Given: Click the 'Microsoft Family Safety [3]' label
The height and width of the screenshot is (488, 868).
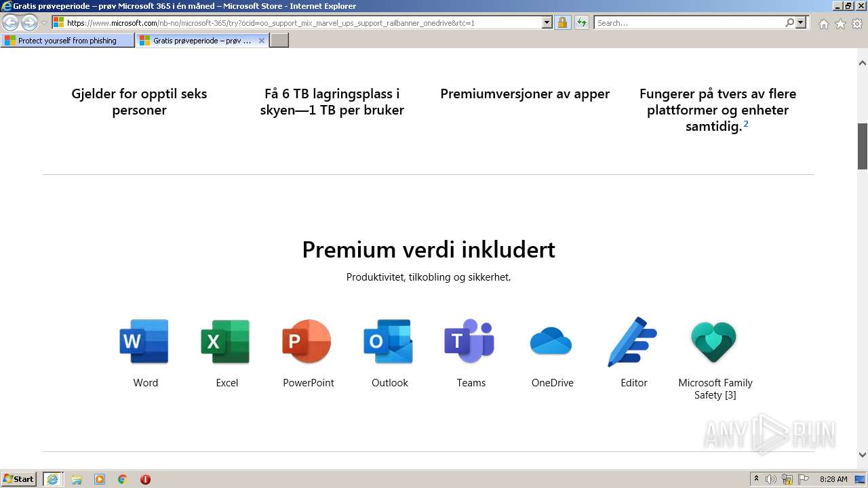Looking at the screenshot, I should 715,389.
